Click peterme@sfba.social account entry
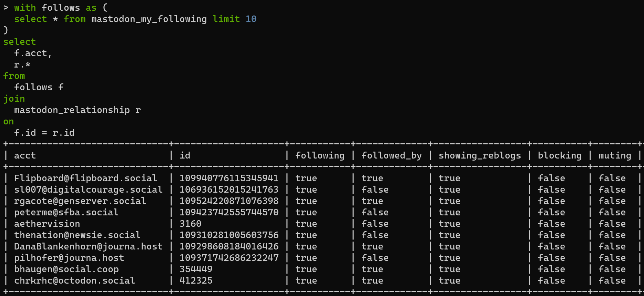Image resolution: width=644 pixels, height=296 pixels. [66, 212]
